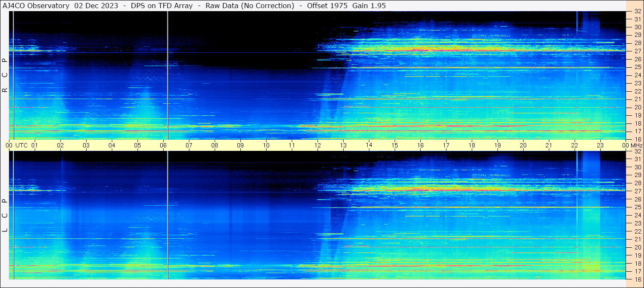The width and height of the screenshot is (644, 288).
Task: Select the 03 hour tick on time axis
Action: [86, 145]
